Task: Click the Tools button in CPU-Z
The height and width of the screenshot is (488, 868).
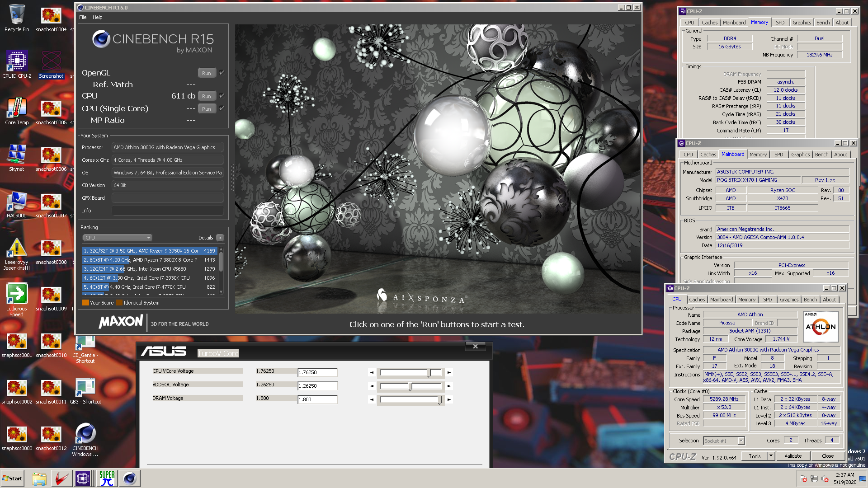Action: tap(755, 456)
